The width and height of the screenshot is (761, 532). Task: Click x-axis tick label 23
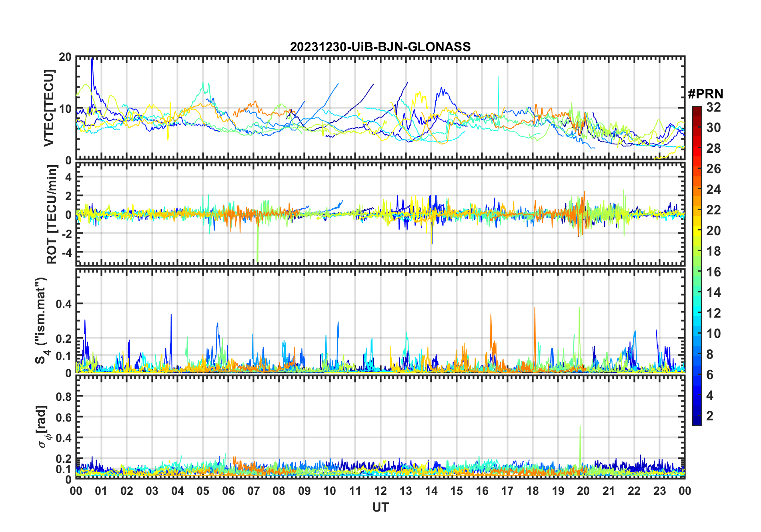(x=659, y=491)
